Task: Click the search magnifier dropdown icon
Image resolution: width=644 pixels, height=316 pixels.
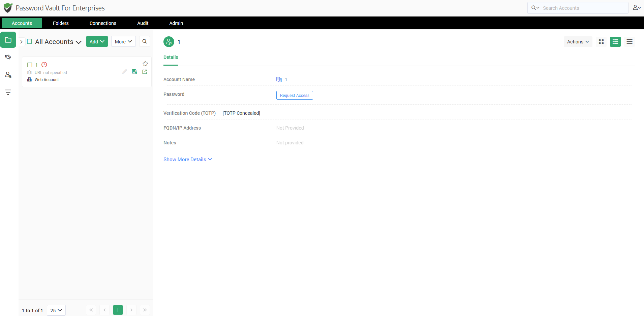Action: (x=535, y=8)
